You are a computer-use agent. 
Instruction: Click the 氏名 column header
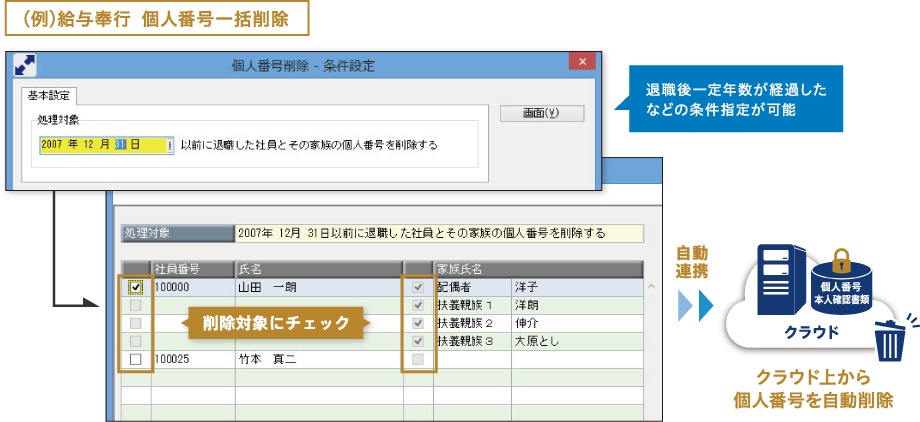coord(319,269)
